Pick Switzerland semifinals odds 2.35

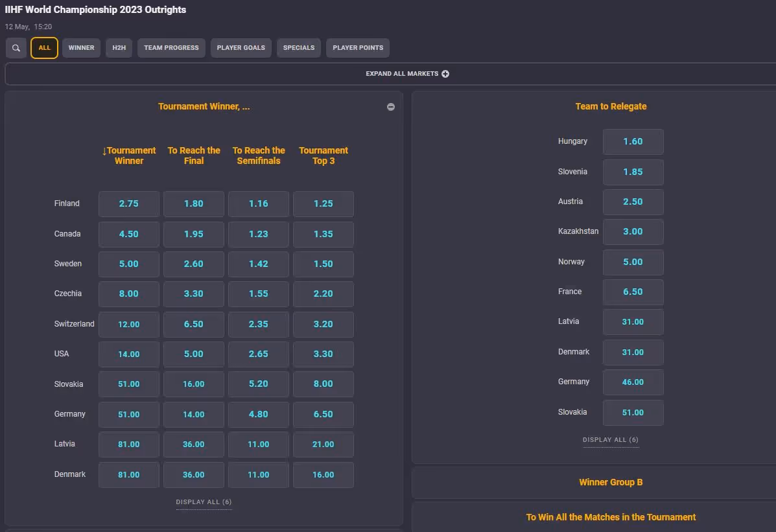tap(258, 324)
